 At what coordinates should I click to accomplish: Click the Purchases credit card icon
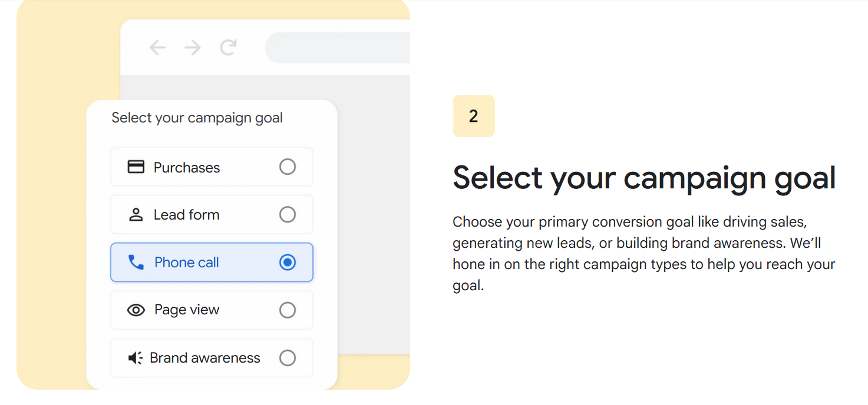click(136, 167)
